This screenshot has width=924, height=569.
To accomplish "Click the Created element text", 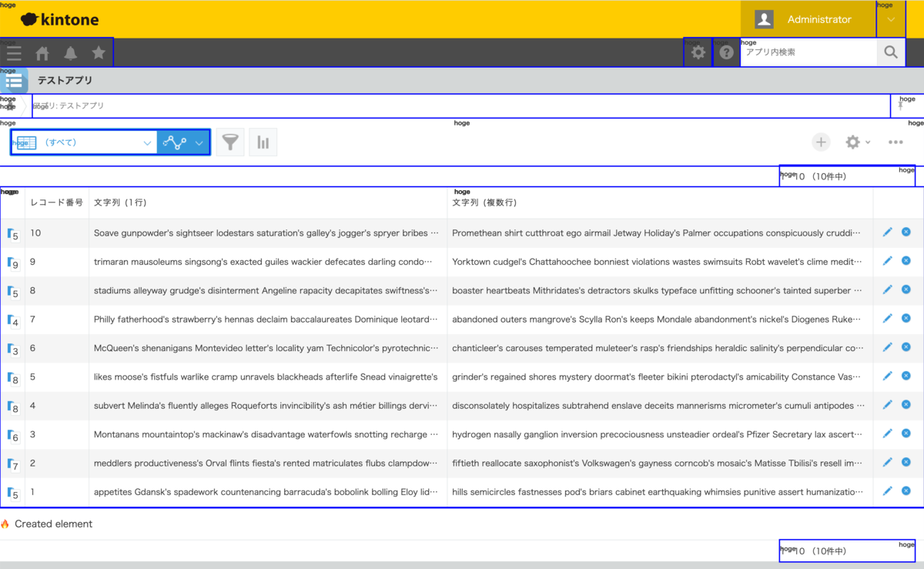I will [53, 524].
